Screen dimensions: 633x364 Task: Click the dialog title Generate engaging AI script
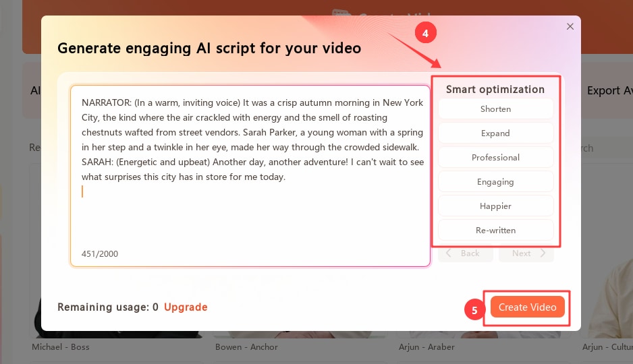[209, 49]
